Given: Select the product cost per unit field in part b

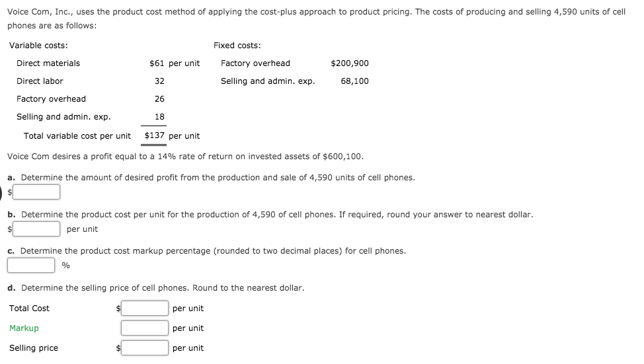Looking at the screenshot, I should 36,229.
